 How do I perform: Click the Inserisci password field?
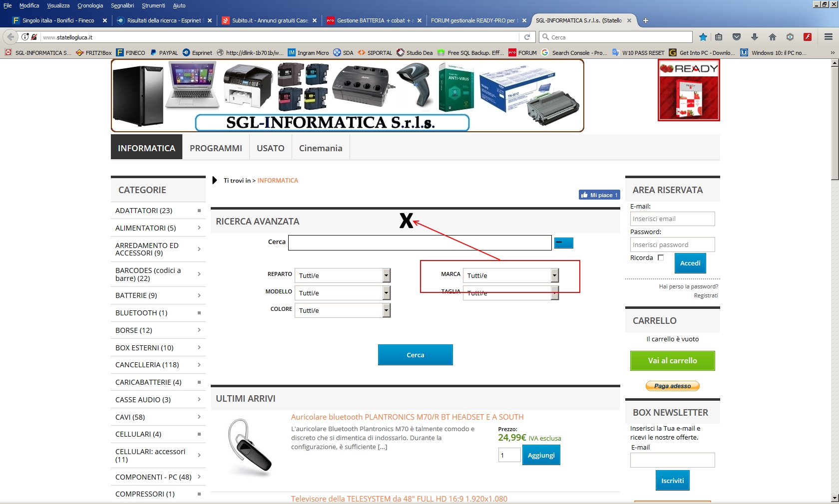(x=673, y=245)
